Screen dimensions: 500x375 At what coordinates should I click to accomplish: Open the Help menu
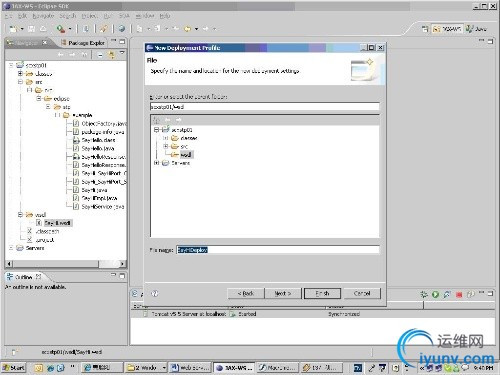pyautogui.click(x=165, y=16)
